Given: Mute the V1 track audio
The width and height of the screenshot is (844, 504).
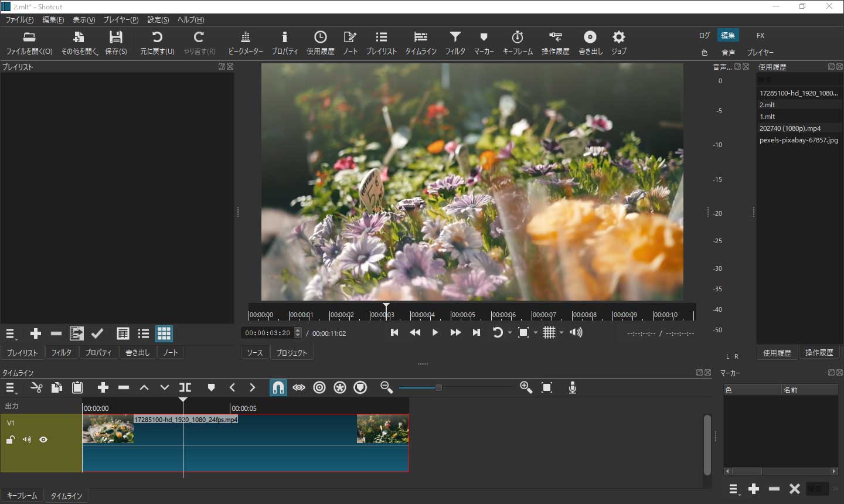Looking at the screenshot, I should tap(27, 440).
